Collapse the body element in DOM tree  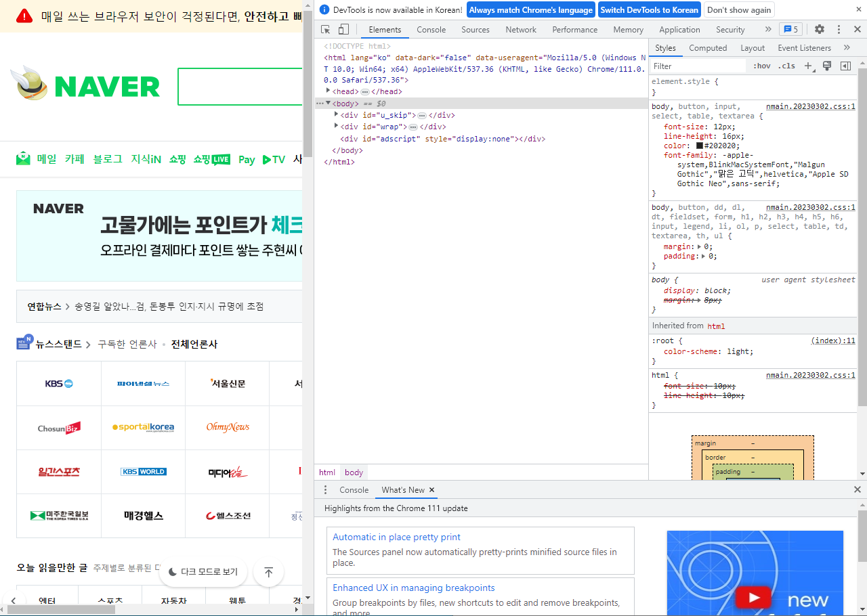tap(329, 103)
